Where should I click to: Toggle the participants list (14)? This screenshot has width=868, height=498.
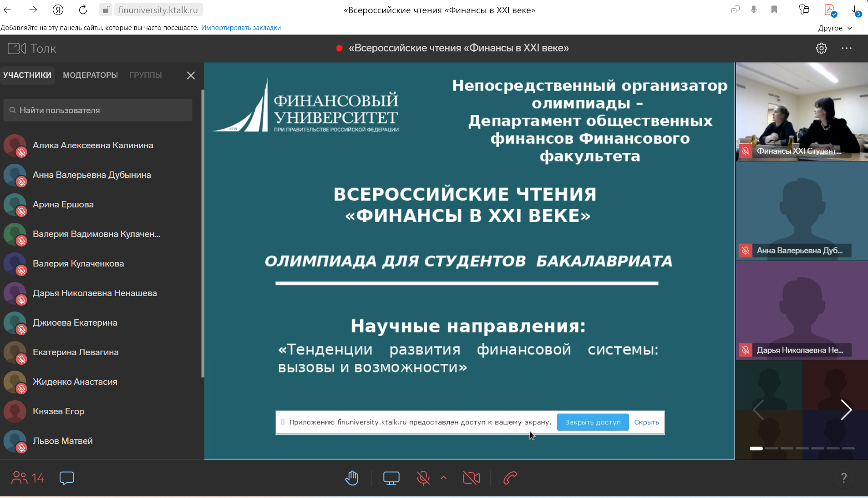pos(27,478)
